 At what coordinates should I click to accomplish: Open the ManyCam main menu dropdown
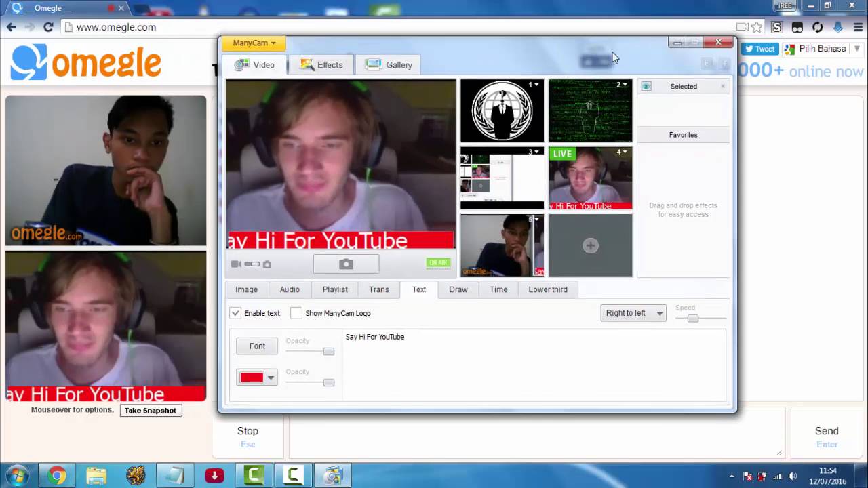(254, 43)
